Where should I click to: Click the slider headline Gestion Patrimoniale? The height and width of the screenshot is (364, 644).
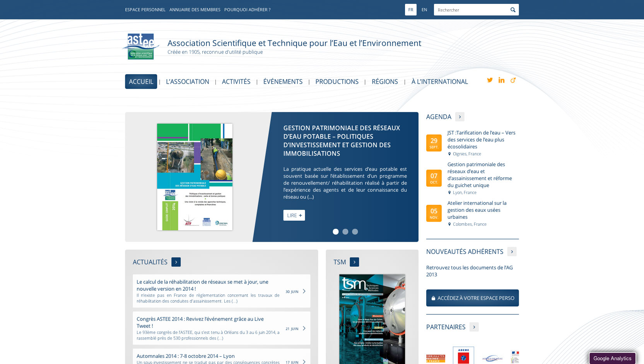[x=342, y=141]
